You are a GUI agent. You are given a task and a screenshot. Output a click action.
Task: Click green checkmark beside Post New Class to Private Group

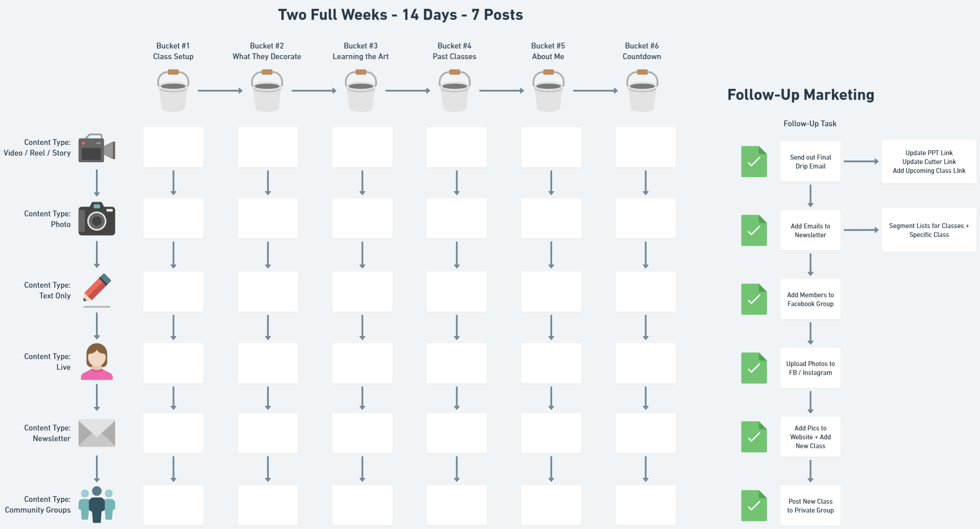754,505
